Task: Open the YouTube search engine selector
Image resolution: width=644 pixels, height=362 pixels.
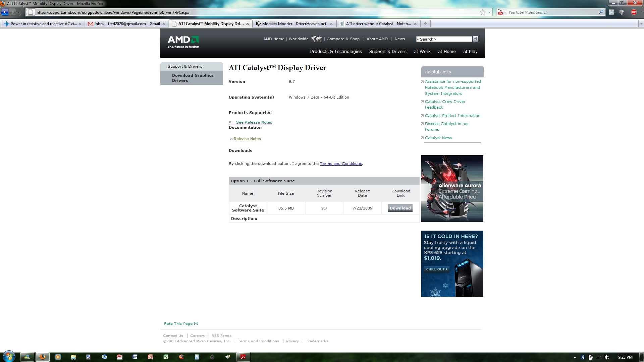Action: tap(502, 12)
